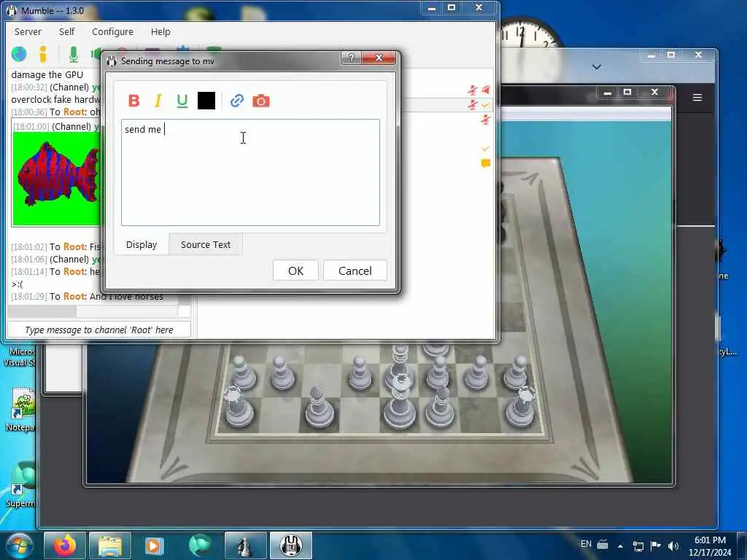Viewport: 747px width, 560px height.
Task: Show hidden tray icons arrow
Action: tap(620, 545)
